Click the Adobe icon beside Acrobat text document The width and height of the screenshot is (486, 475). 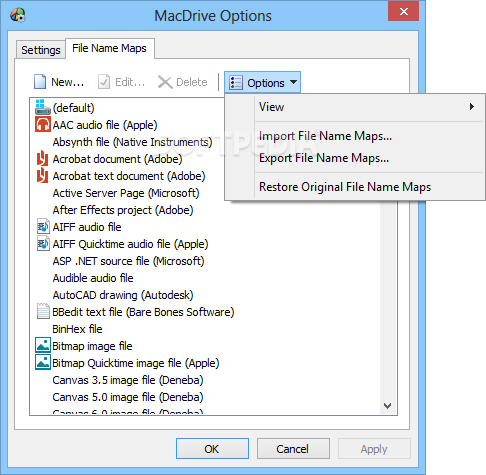click(43, 175)
